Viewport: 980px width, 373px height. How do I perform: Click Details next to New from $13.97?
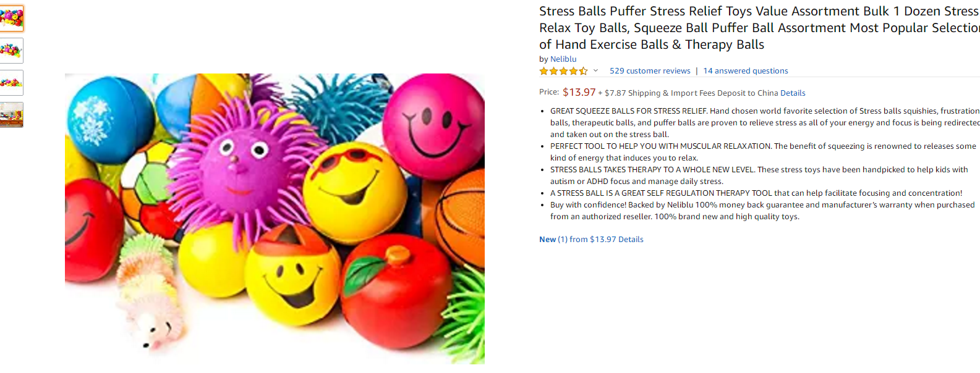click(631, 240)
